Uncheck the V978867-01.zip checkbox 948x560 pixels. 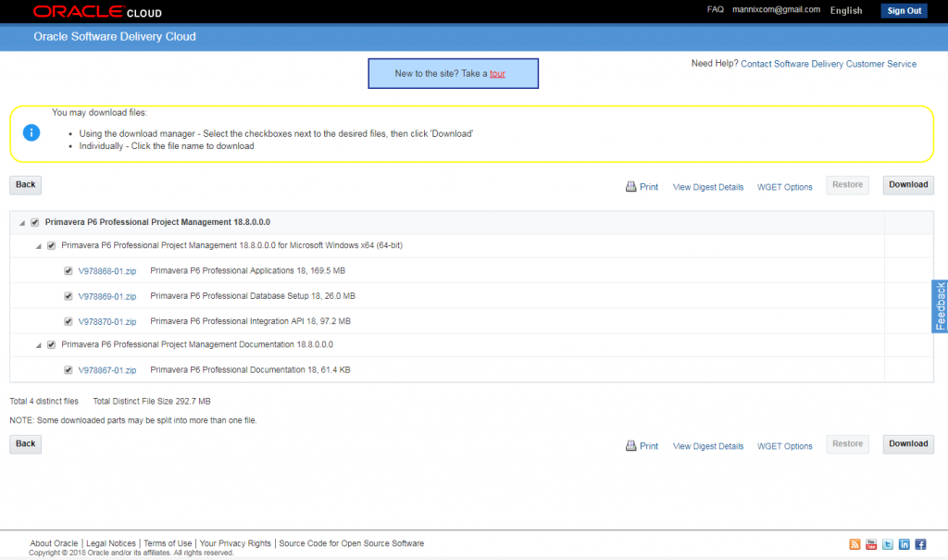point(69,370)
